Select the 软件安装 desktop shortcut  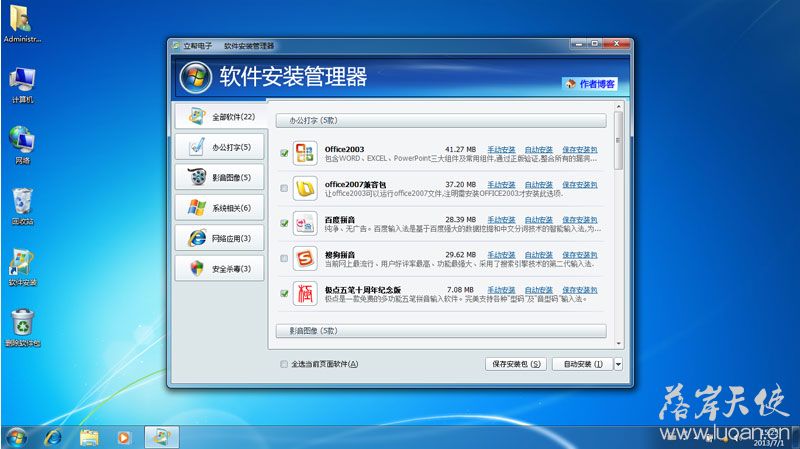click(22, 267)
